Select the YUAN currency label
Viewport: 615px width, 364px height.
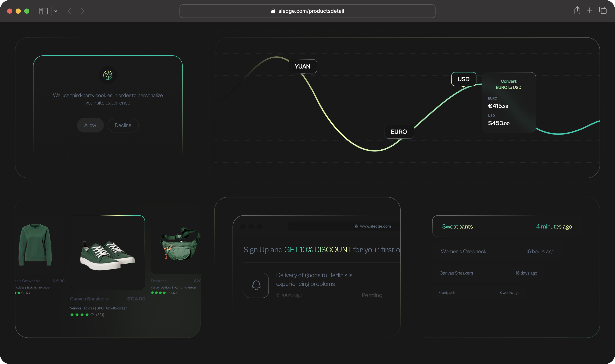(x=303, y=66)
